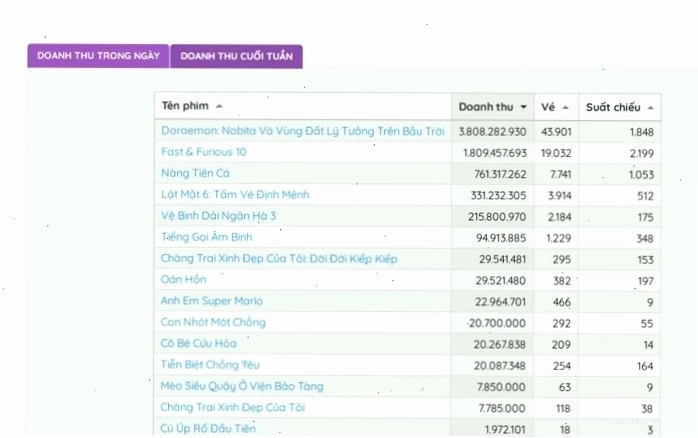Screen dimensions: 698x438
Task: Select revenue value 20.267.838
Action: pyautogui.click(x=500, y=345)
